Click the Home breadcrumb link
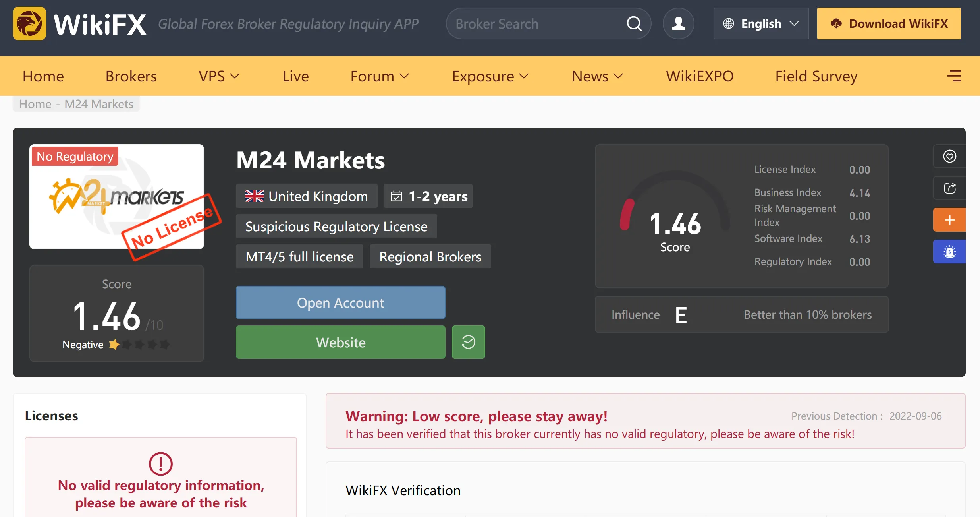This screenshot has width=980, height=517. [x=35, y=104]
